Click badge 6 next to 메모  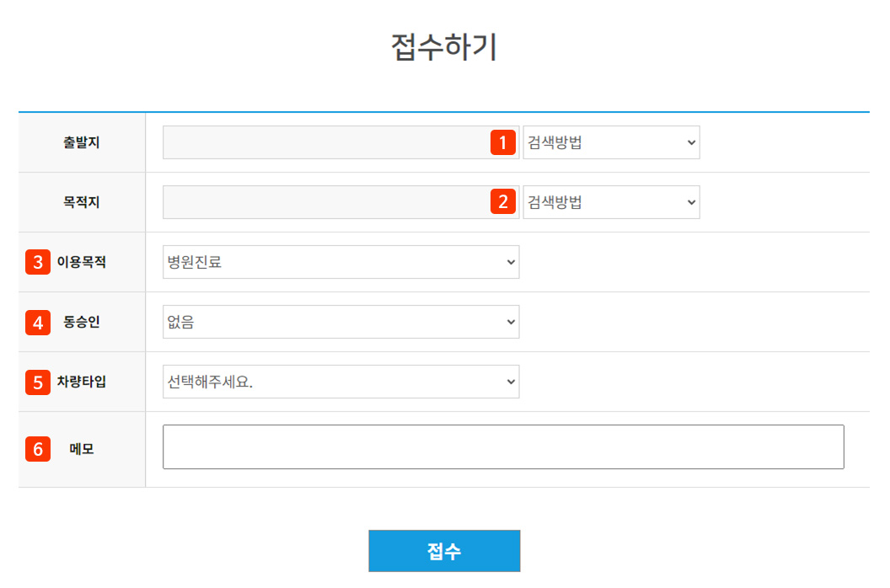tap(37, 449)
